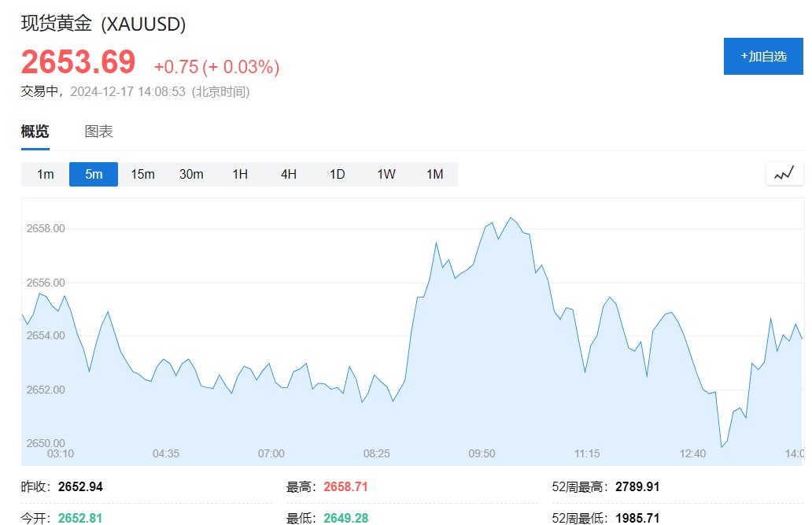Toggle the chart type line icon
The image size is (812, 525).
click(x=784, y=174)
